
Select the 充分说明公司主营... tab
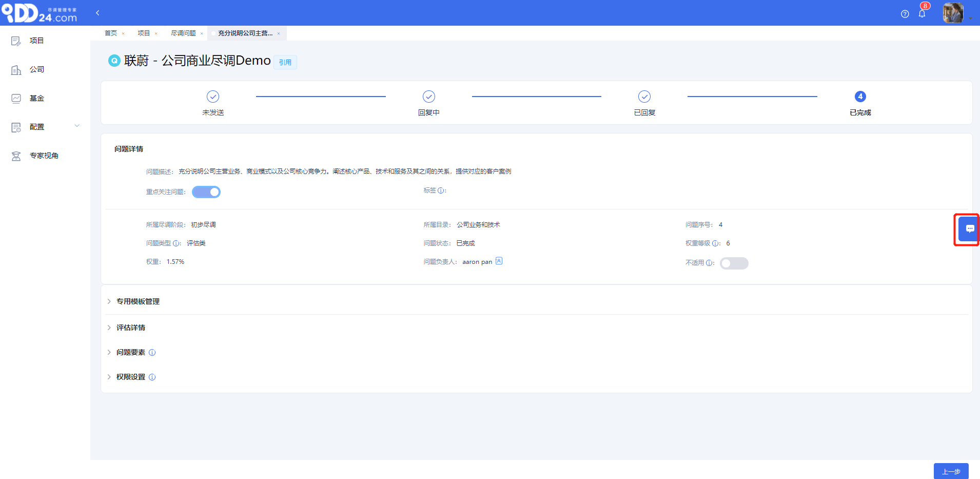[x=245, y=33]
